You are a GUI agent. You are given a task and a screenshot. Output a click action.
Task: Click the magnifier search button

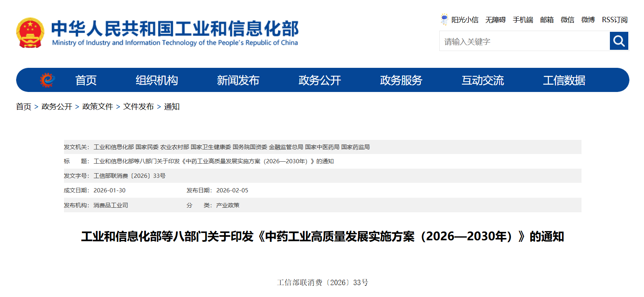point(619,41)
